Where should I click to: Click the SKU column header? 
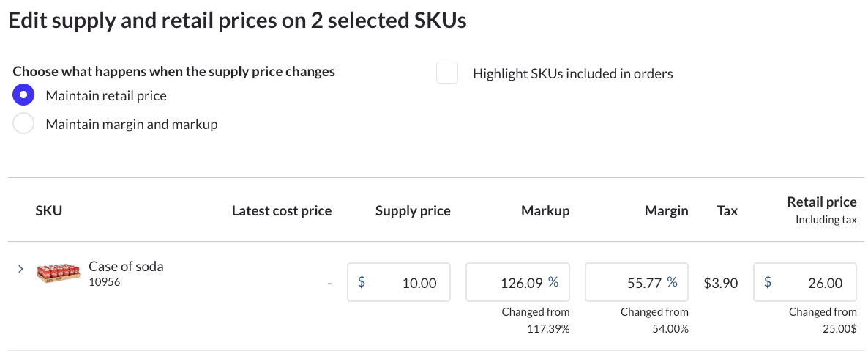click(49, 211)
